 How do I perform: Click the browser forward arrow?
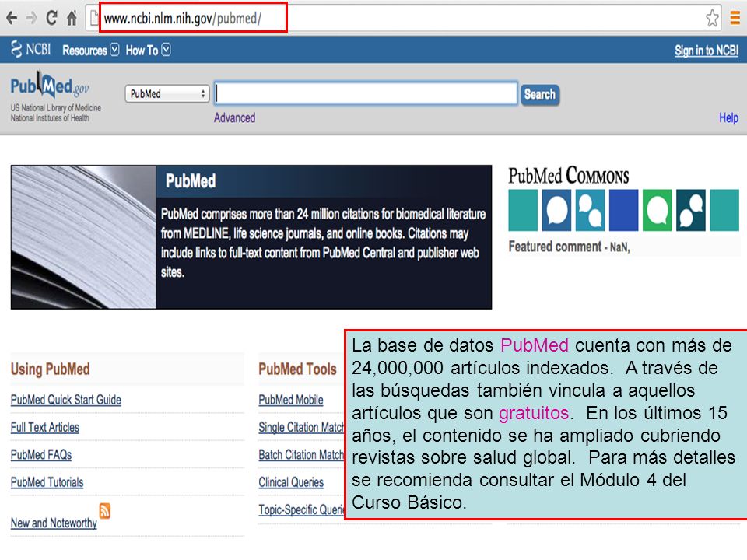[x=31, y=18]
